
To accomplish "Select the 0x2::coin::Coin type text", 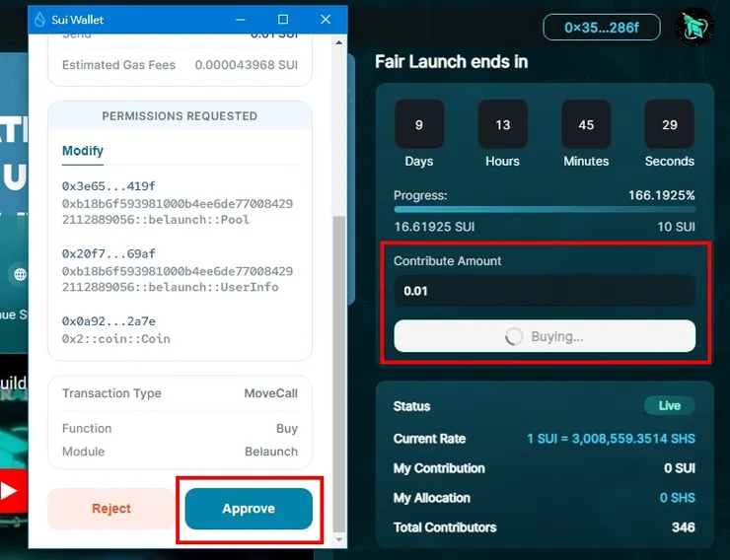I will tap(116, 338).
